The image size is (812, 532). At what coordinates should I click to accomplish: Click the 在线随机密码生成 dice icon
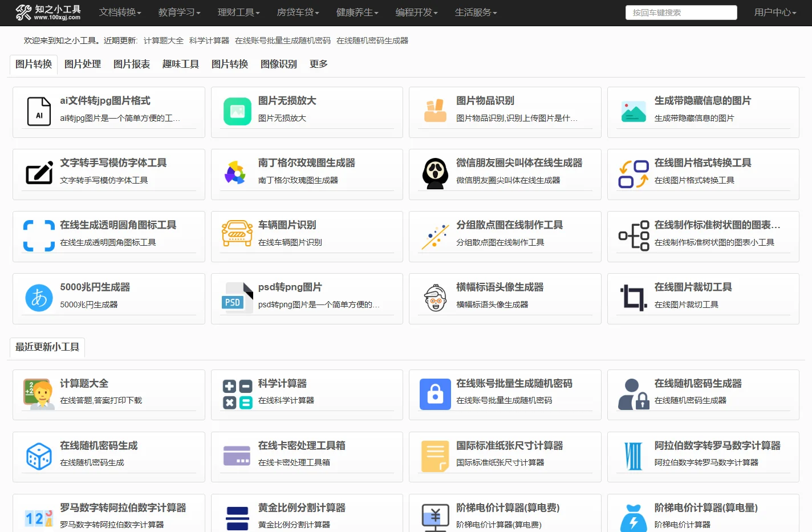pyautogui.click(x=39, y=456)
